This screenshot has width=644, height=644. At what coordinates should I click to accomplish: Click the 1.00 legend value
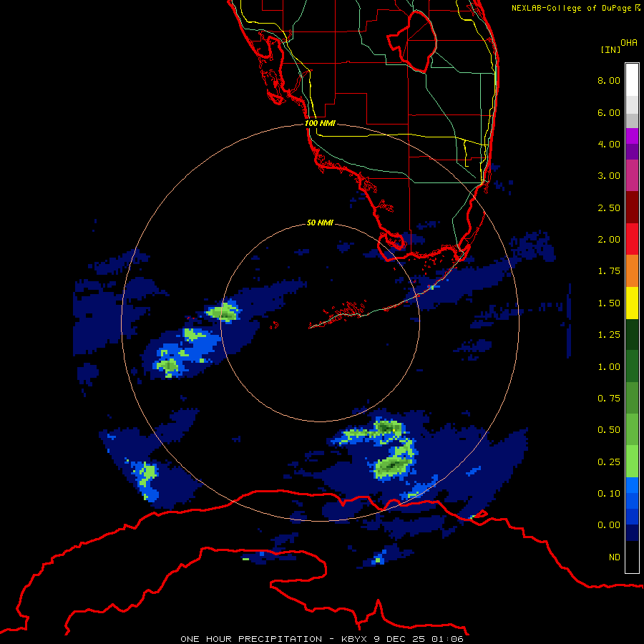(x=609, y=367)
